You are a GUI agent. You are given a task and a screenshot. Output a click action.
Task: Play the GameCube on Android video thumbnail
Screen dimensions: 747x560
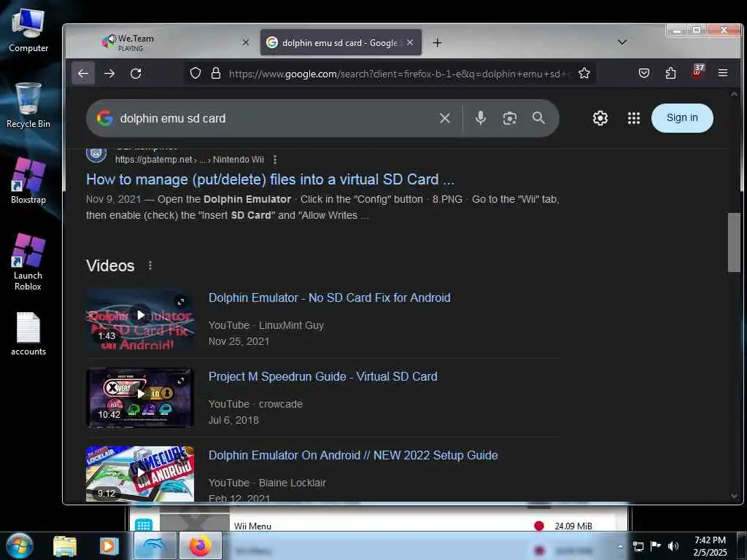[x=140, y=474]
